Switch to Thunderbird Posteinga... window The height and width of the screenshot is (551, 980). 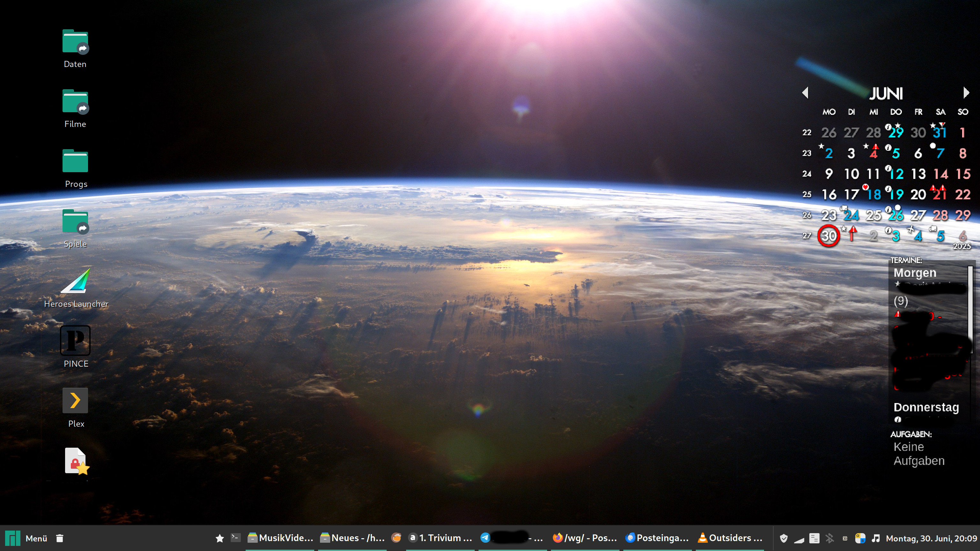pyautogui.click(x=657, y=538)
